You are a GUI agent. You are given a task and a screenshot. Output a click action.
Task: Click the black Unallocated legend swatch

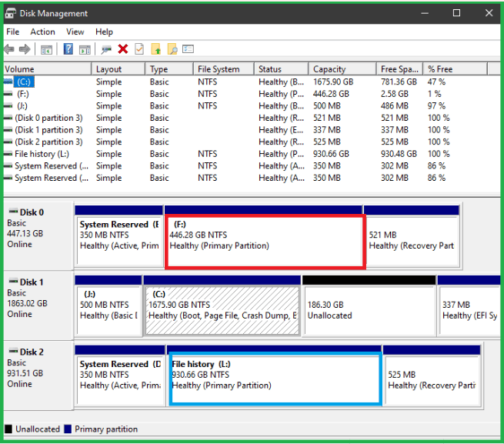click(8, 429)
